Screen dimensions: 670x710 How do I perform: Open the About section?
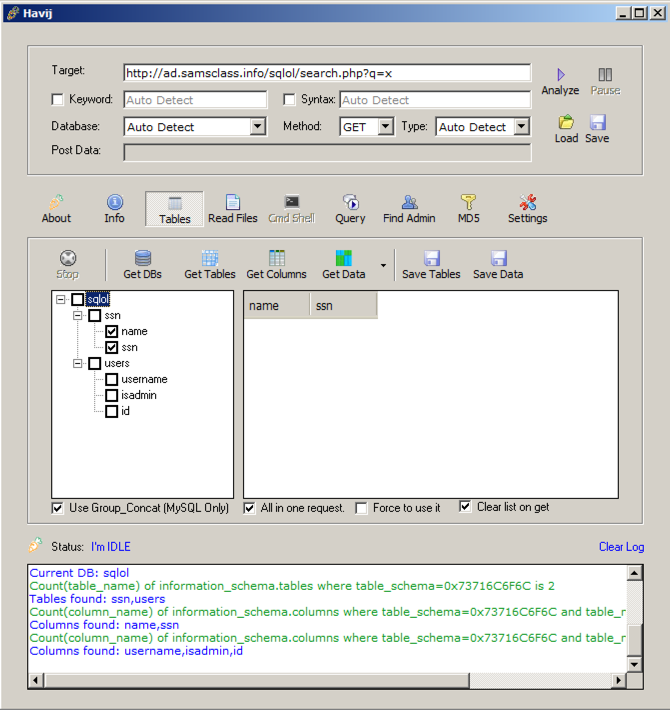coord(56,209)
